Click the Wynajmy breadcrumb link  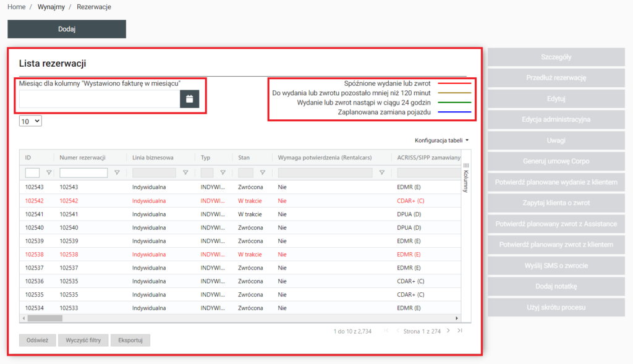51,7
